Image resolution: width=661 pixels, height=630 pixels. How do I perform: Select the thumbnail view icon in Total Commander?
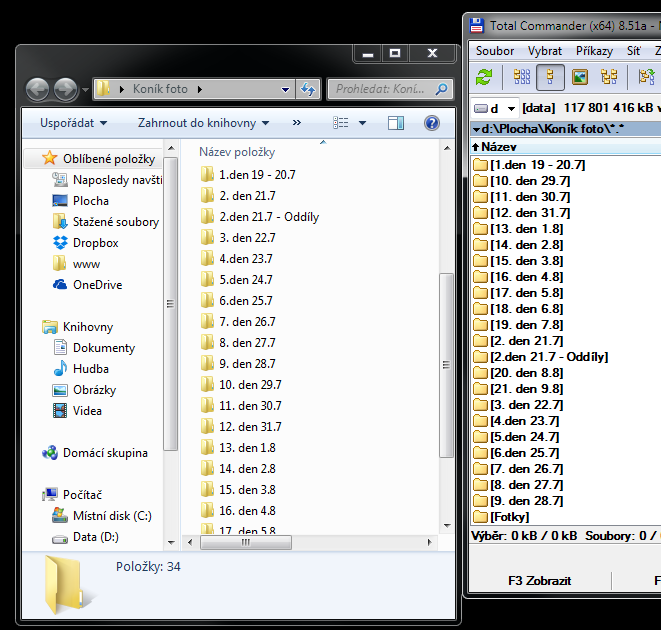[580, 77]
